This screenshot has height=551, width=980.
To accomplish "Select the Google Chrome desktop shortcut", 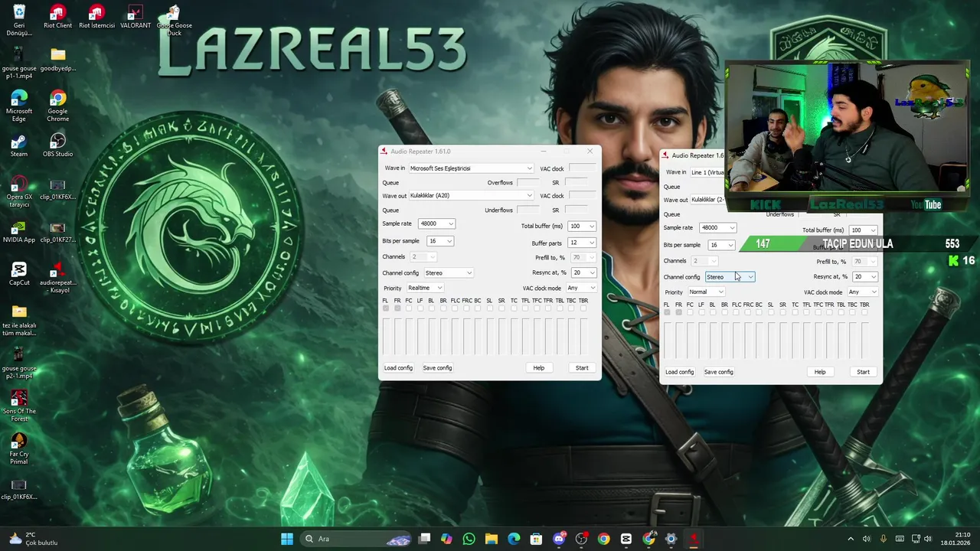I will click(x=57, y=106).
